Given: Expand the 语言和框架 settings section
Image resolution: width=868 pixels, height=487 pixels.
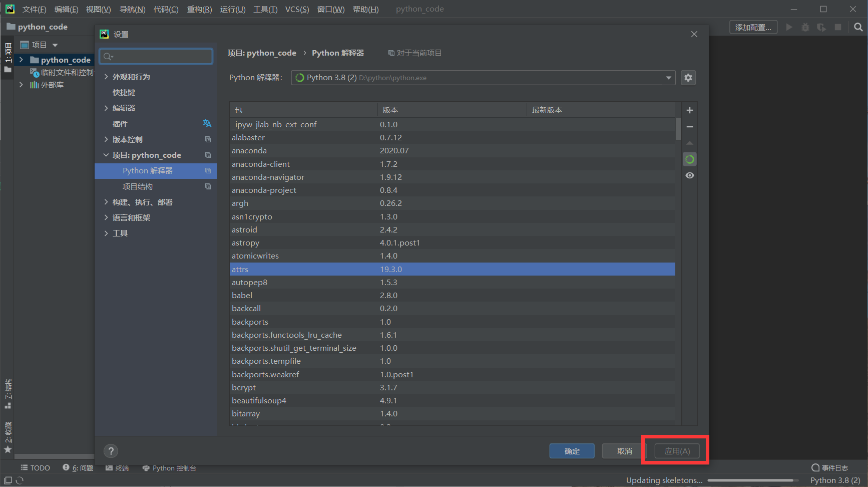Looking at the screenshot, I should 106,217.
